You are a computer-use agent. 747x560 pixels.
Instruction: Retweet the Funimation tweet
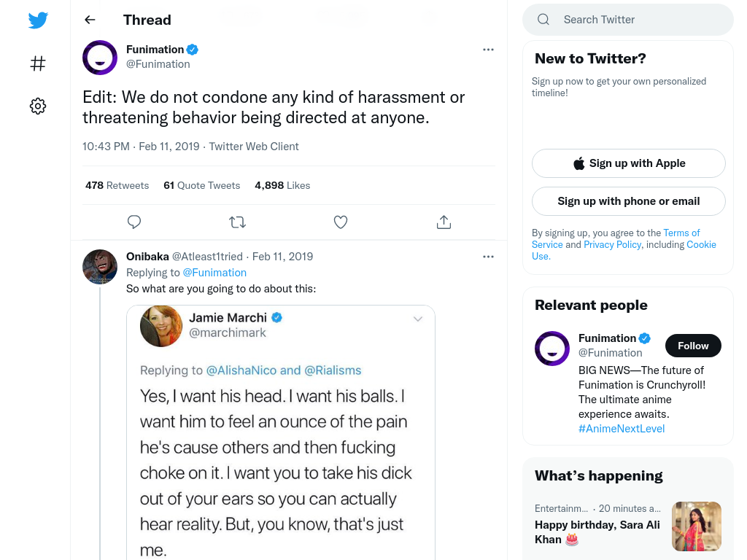(237, 222)
